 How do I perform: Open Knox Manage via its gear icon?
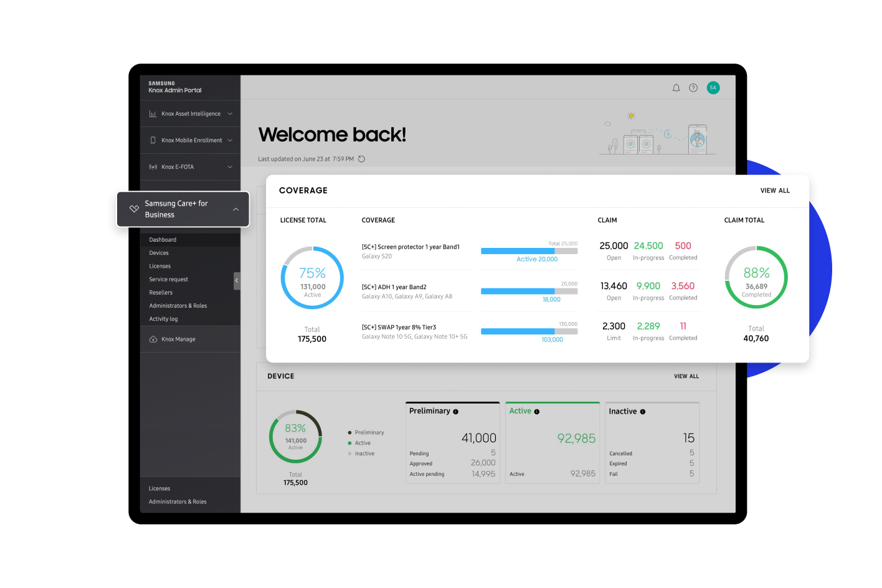click(153, 339)
